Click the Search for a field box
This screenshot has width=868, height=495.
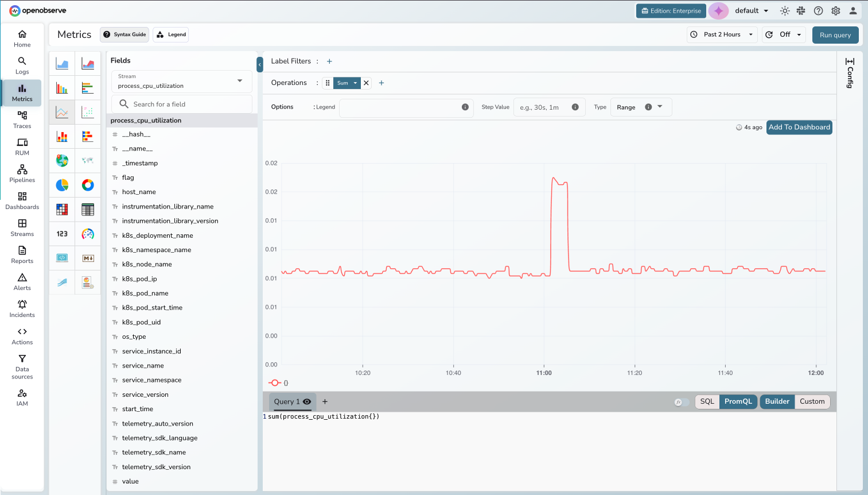coord(181,104)
